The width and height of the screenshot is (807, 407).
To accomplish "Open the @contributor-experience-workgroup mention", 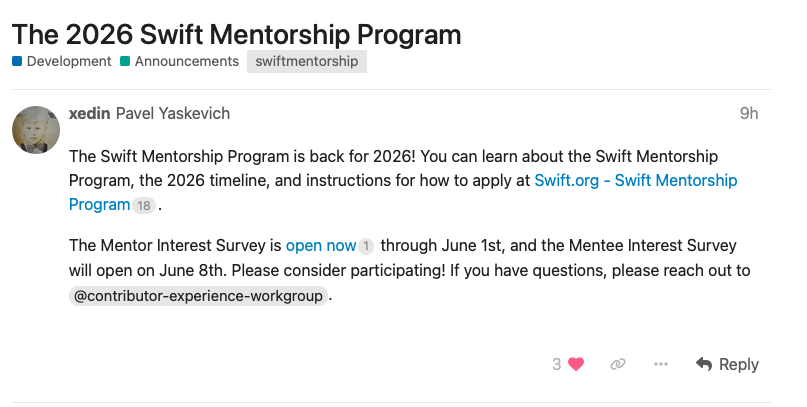I will click(198, 296).
